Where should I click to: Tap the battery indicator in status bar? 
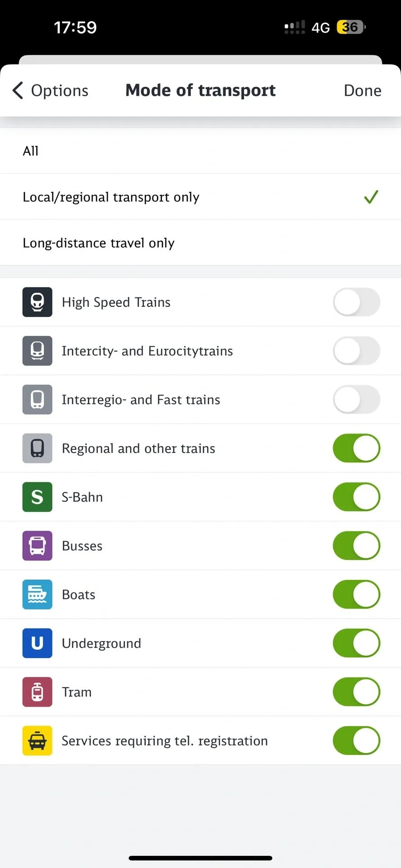pos(351,27)
